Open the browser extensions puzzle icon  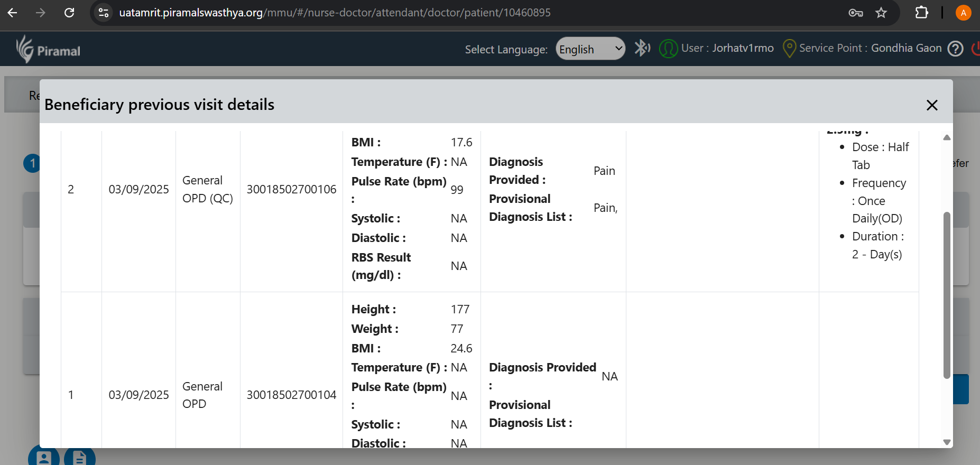[921, 13]
